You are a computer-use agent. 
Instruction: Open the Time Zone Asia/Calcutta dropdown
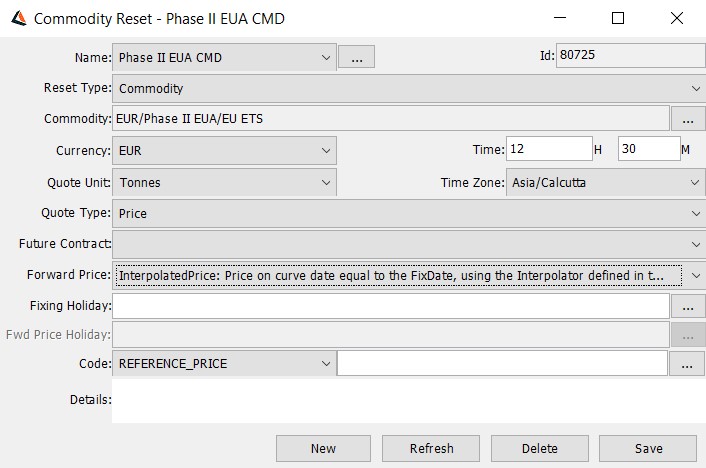tap(606, 182)
